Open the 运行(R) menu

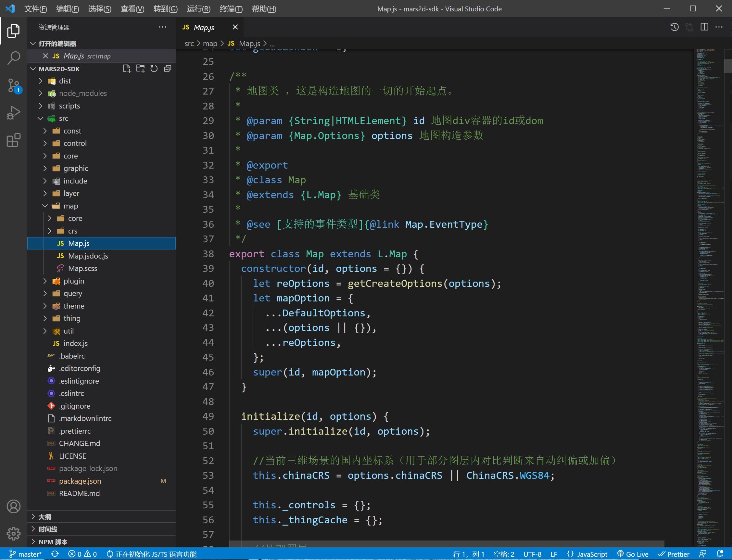pyautogui.click(x=198, y=9)
